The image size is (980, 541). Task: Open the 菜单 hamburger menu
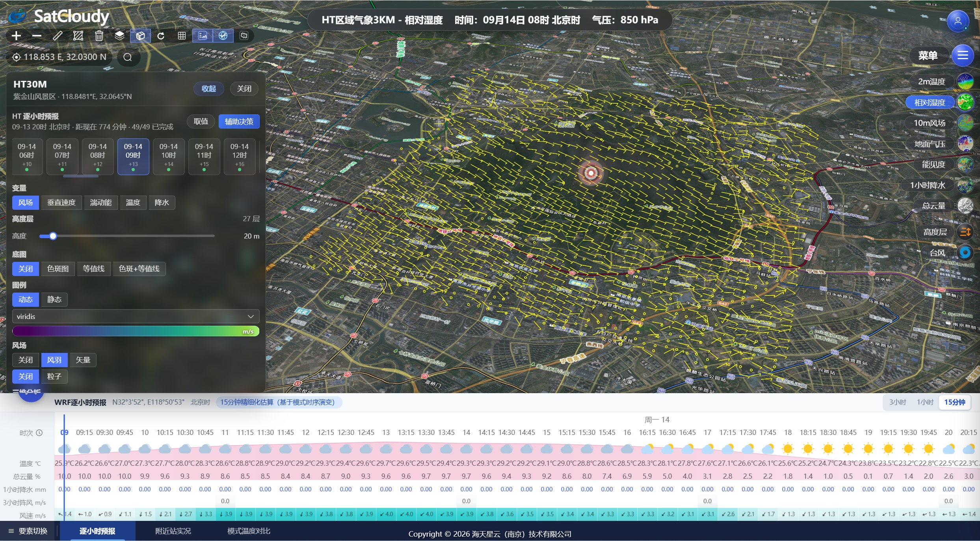click(x=962, y=55)
